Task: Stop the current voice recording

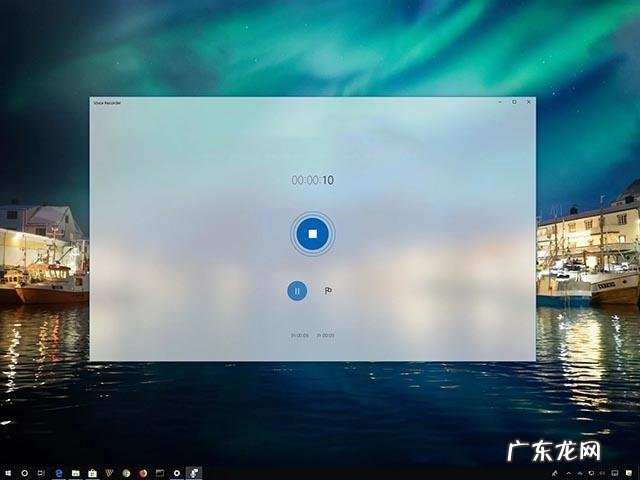Action: click(313, 233)
